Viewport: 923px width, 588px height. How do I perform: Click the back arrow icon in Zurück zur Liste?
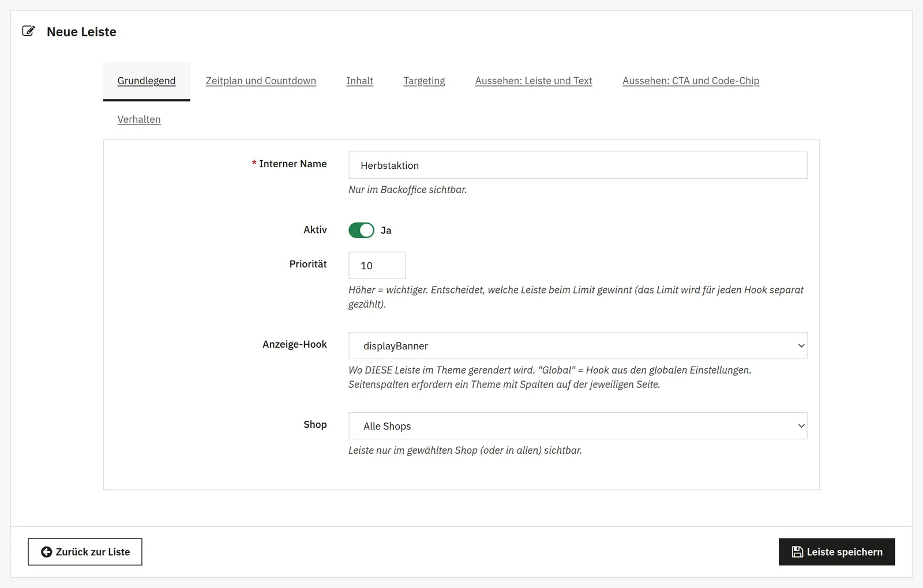click(x=46, y=552)
